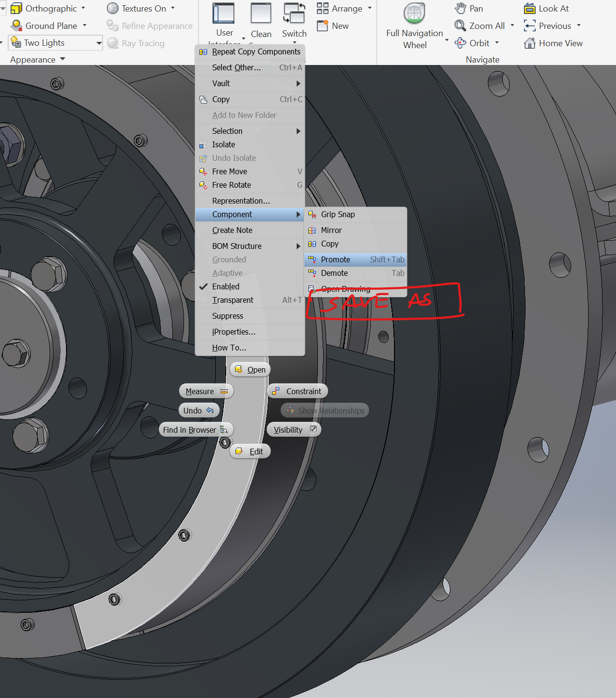Expand the Orthographic dropdown arrow
The image size is (616, 698).
coord(83,8)
